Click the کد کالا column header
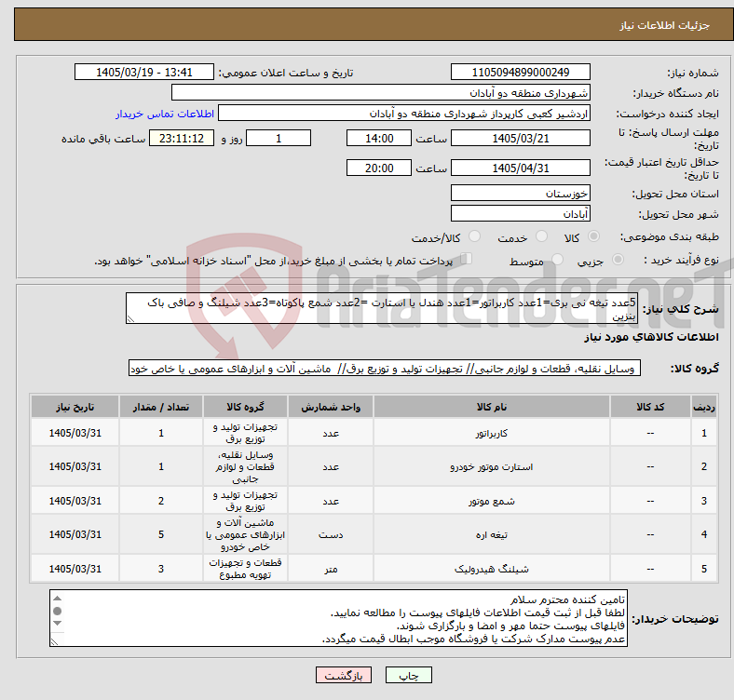Screen dimensions: 734x700 coord(650,407)
